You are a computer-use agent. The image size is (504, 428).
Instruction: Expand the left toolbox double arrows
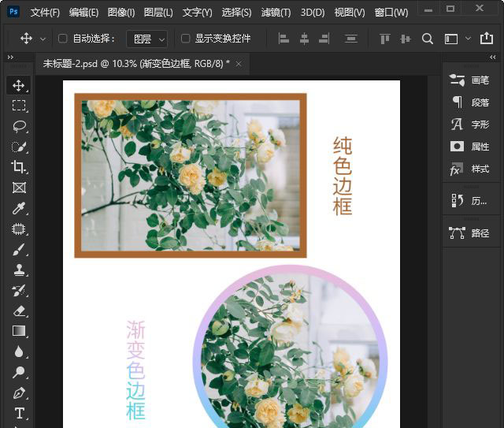tap(10, 58)
